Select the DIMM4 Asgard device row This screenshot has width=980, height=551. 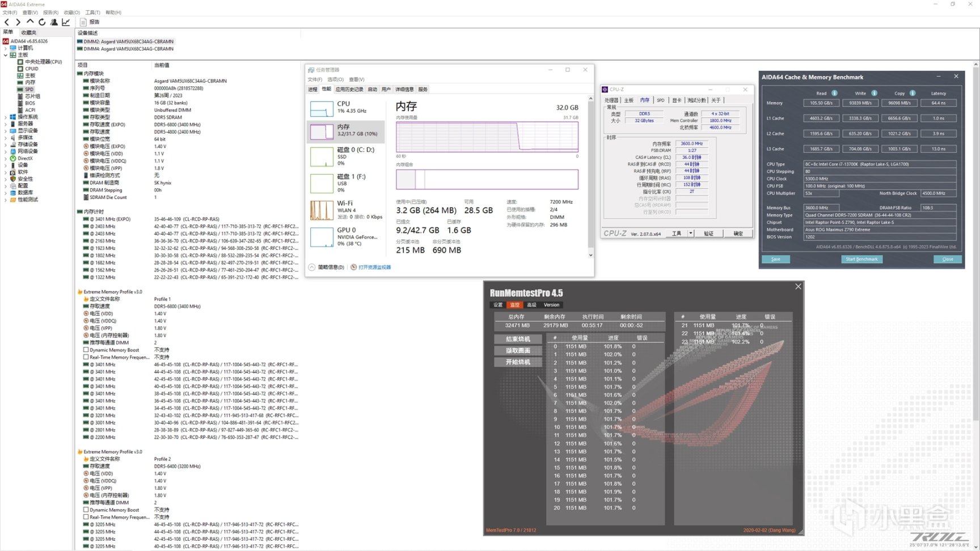[x=125, y=49]
